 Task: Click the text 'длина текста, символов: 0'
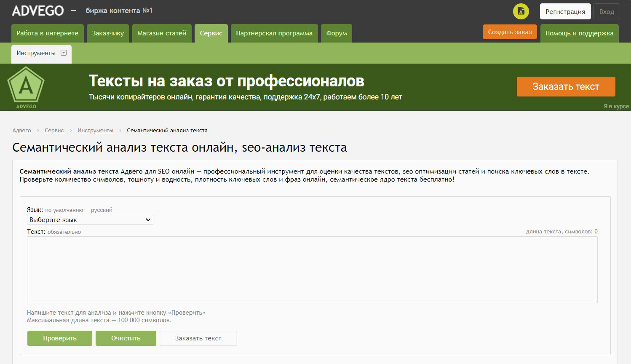[x=561, y=231]
